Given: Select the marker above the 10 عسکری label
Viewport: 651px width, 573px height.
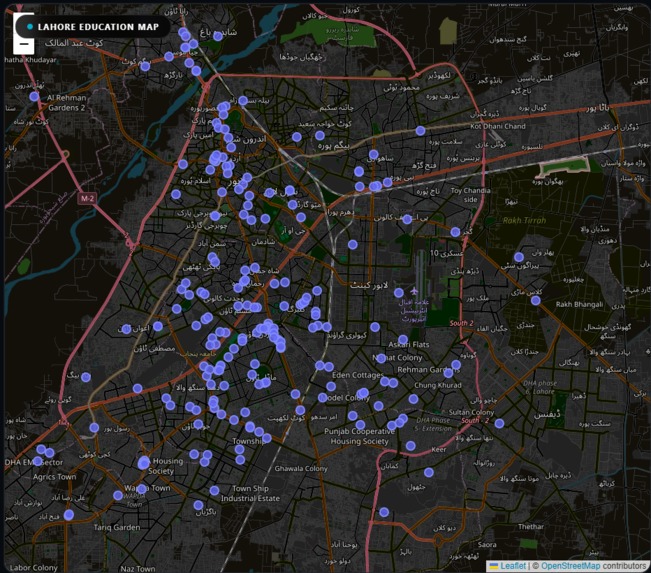Looking at the screenshot, I should [455, 232].
